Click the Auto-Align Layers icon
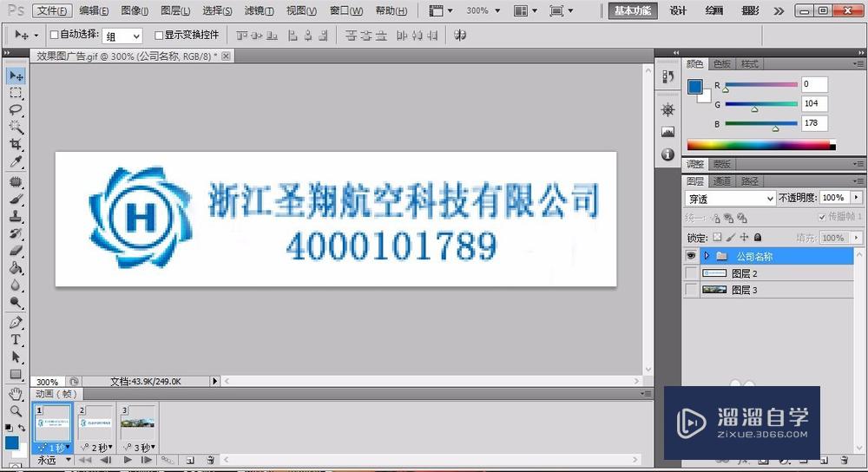 point(460,36)
